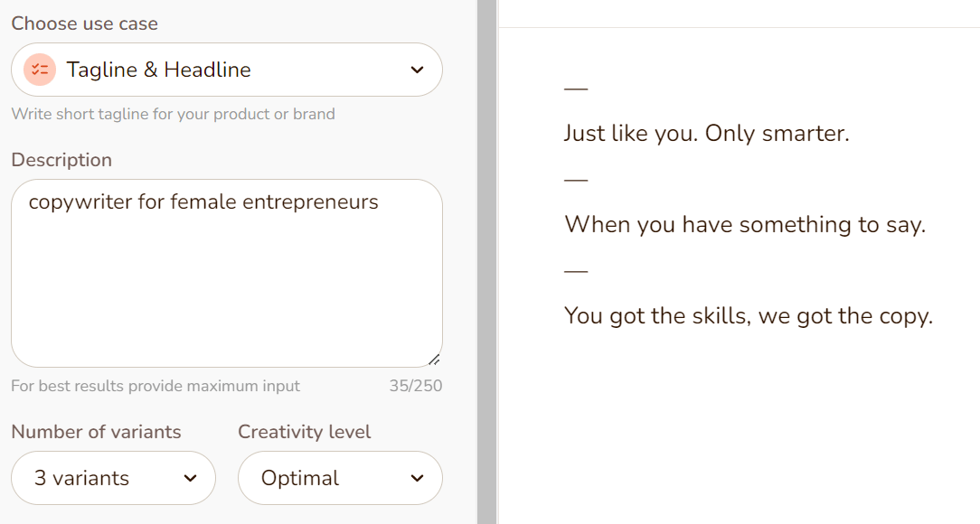Open the Number of variants dropdown
The width and height of the screenshot is (980, 524).
pos(113,478)
